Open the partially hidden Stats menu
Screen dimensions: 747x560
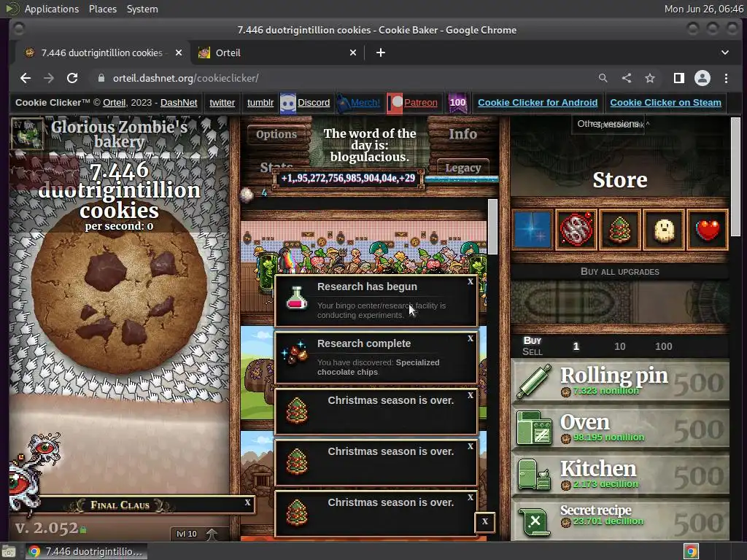[276, 166]
